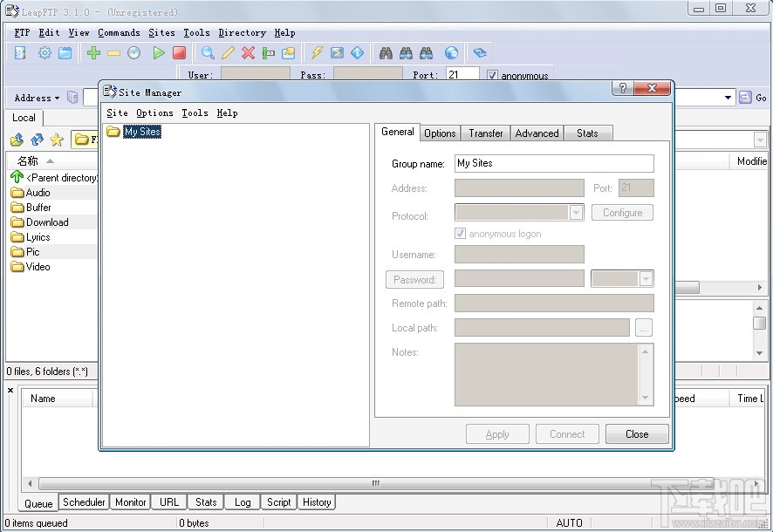Click the globe browser icon
This screenshot has height=532, width=773.
pos(451,52)
